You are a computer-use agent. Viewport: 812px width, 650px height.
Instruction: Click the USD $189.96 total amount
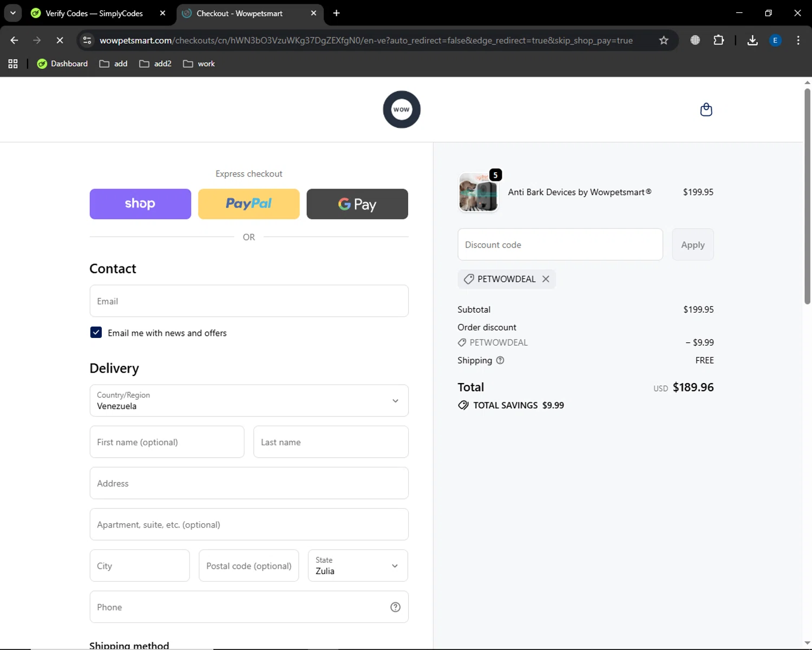[683, 387]
